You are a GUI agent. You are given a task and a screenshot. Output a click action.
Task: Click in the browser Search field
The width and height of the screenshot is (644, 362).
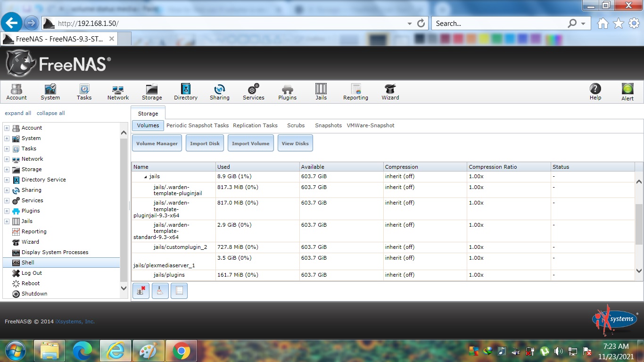tap(500, 23)
